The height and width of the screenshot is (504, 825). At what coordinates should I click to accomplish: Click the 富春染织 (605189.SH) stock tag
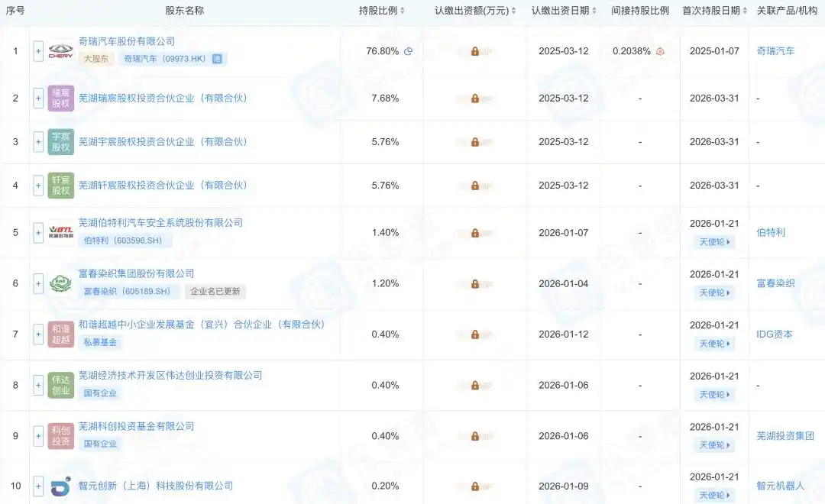click(129, 292)
